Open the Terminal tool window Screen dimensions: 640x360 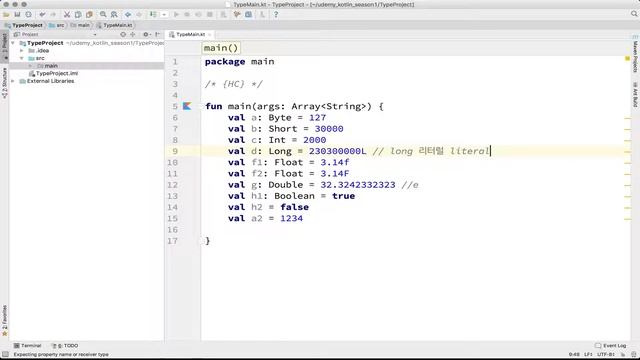[x=27, y=346]
